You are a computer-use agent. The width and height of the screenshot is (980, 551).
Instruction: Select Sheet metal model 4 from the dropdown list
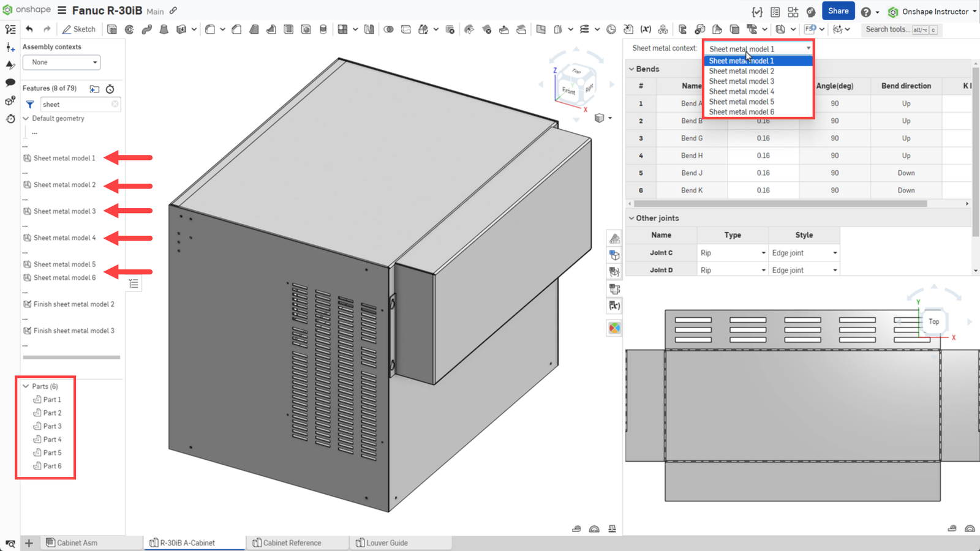tap(741, 91)
